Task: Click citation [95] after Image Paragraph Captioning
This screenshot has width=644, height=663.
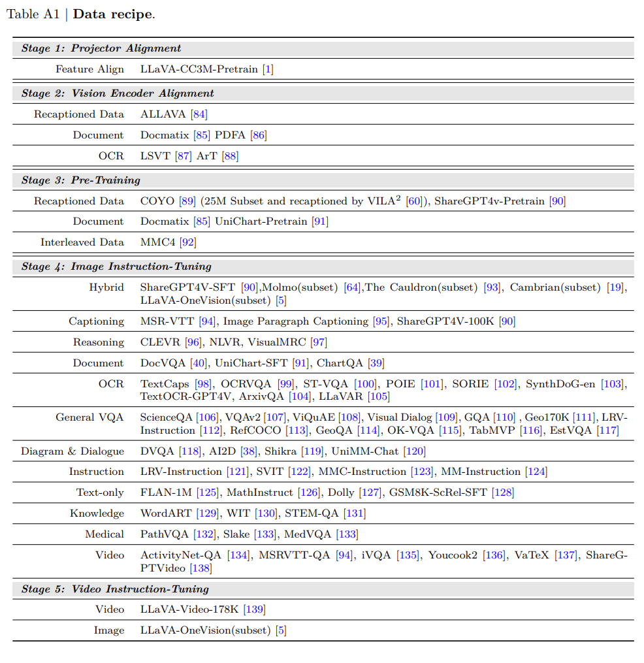Action: click(x=381, y=321)
